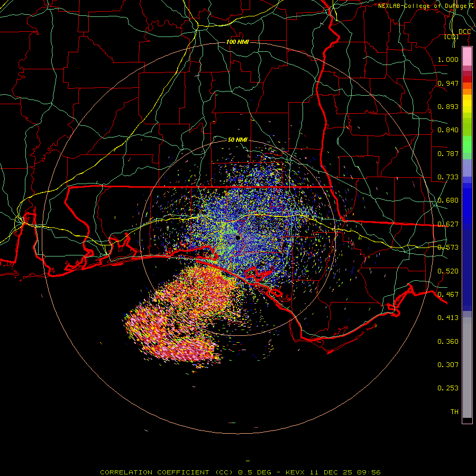Click the [CC] unit label above the scale
This screenshot has width=476, height=476.
tap(452, 36)
